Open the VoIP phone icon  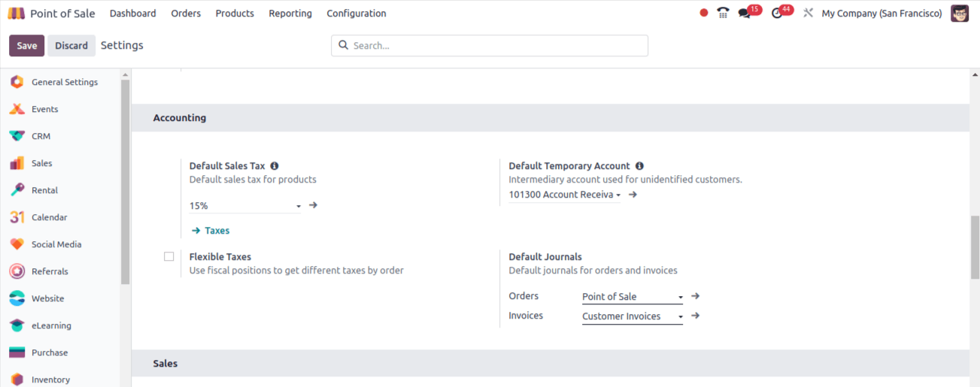[x=723, y=13]
